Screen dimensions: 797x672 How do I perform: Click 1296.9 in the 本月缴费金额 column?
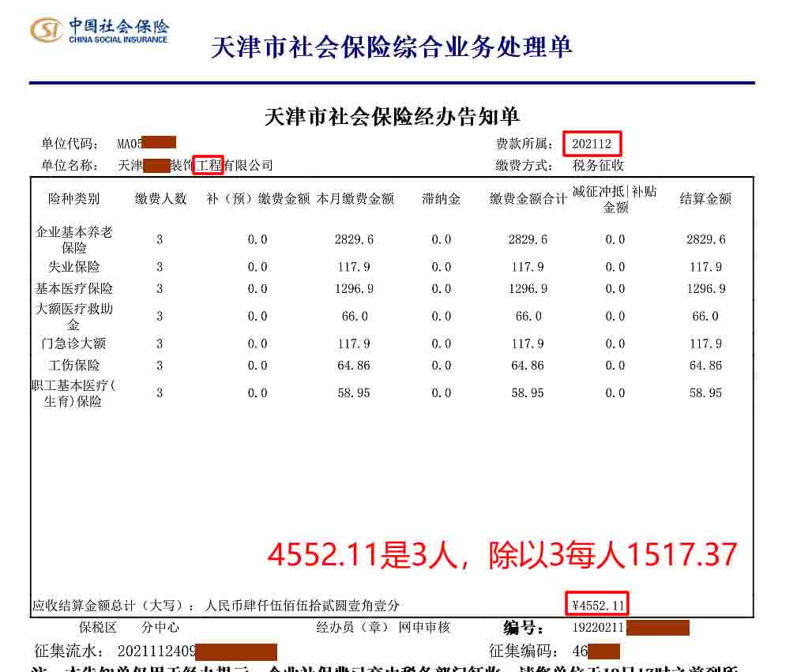355,289
